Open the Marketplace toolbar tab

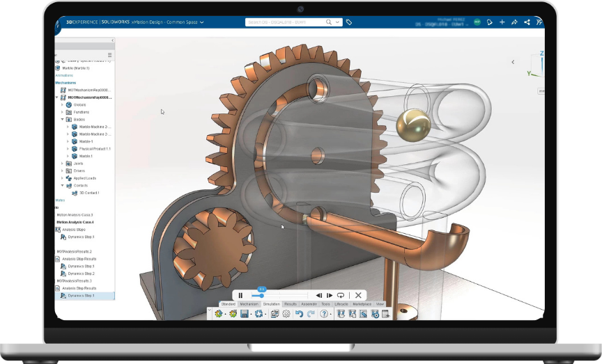(362, 303)
